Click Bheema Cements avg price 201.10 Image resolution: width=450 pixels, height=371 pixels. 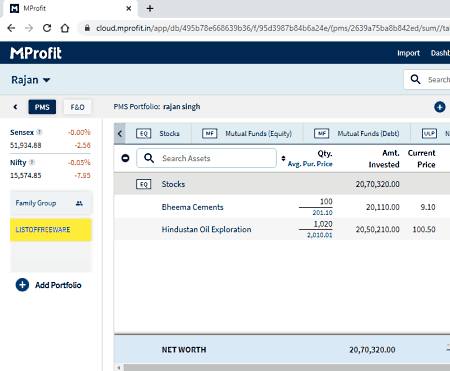[x=322, y=213]
